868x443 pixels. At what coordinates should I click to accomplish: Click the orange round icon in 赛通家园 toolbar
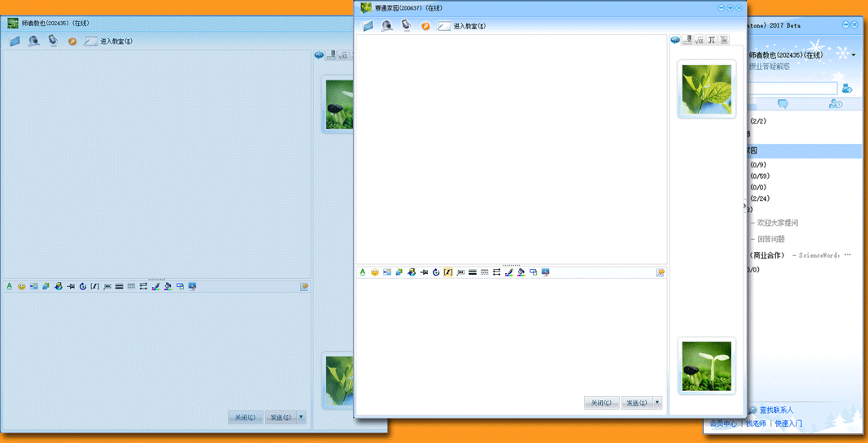[425, 26]
